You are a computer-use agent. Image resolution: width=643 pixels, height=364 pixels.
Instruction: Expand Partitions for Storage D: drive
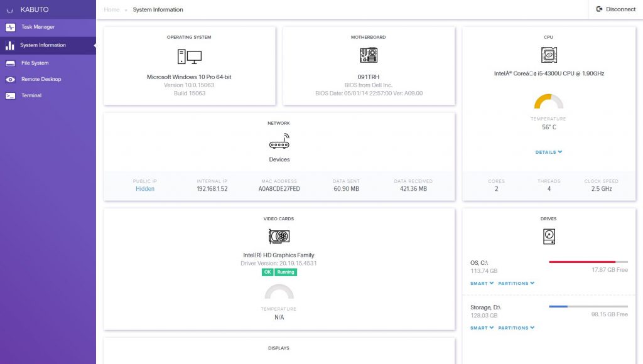click(516, 328)
